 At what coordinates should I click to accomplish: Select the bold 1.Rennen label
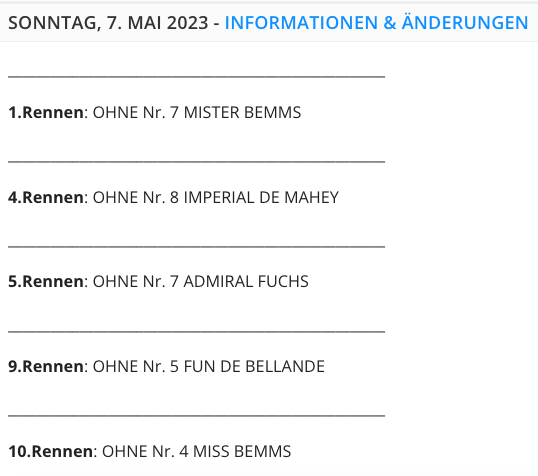coord(46,112)
